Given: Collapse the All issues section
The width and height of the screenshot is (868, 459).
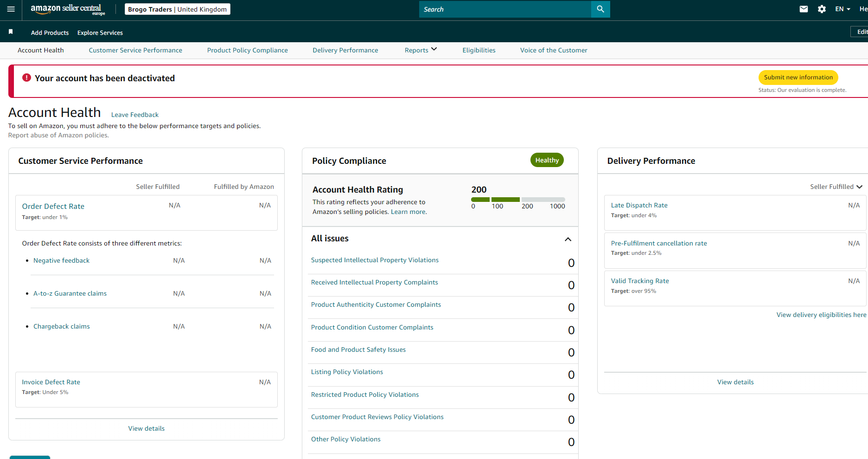Looking at the screenshot, I should (x=568, y=239).
